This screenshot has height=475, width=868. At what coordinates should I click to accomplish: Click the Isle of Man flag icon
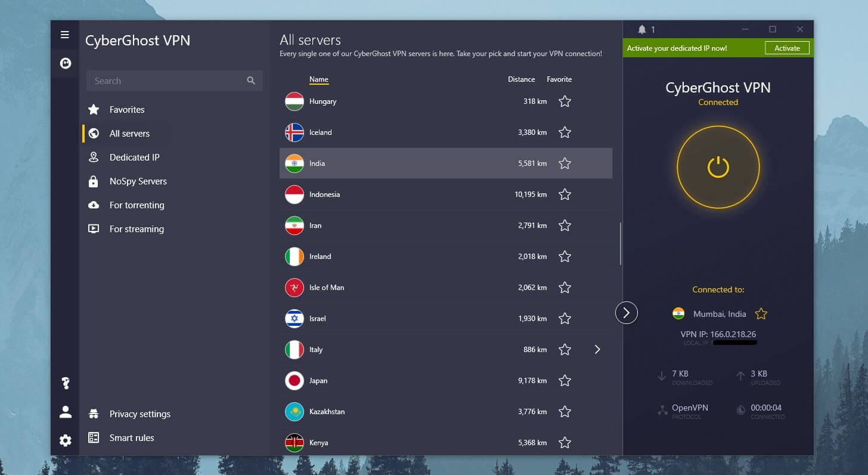(x=294, y=288)
